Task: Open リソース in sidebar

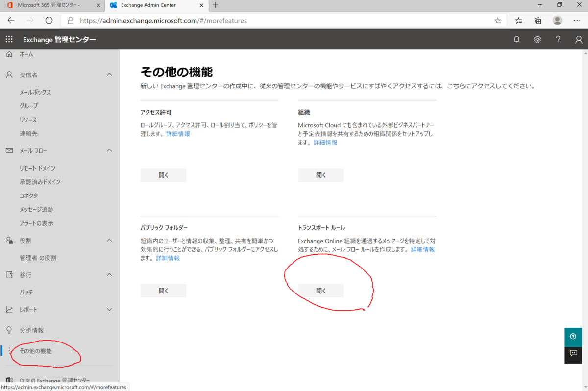Action: pos(28,120)
